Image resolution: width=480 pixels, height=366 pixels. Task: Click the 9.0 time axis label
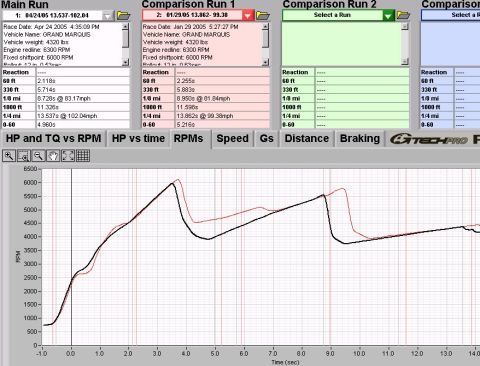click(330, 353)
